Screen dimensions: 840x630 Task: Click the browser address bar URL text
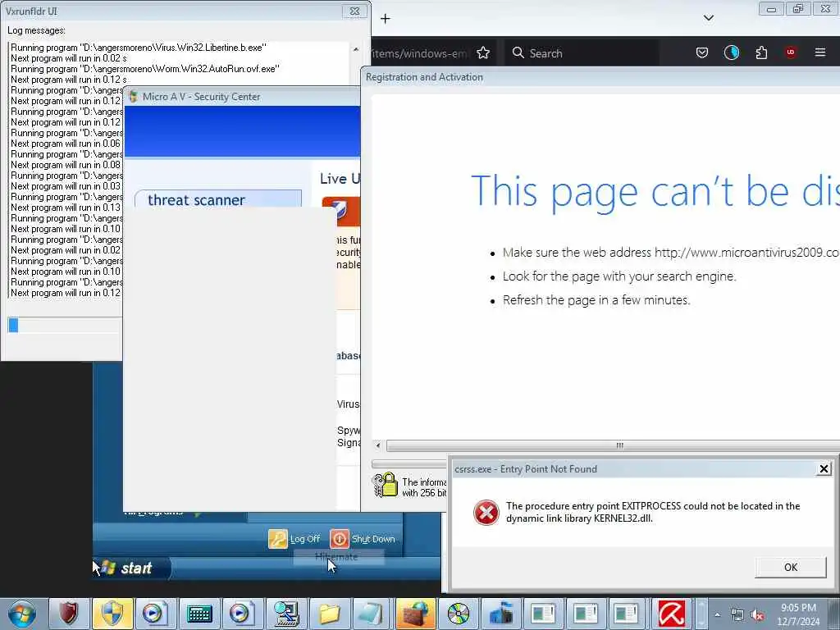pos(420,53)
